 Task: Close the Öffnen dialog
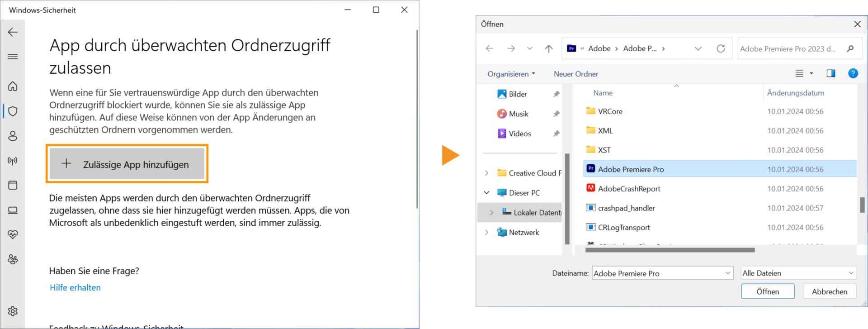coord(857,24)
